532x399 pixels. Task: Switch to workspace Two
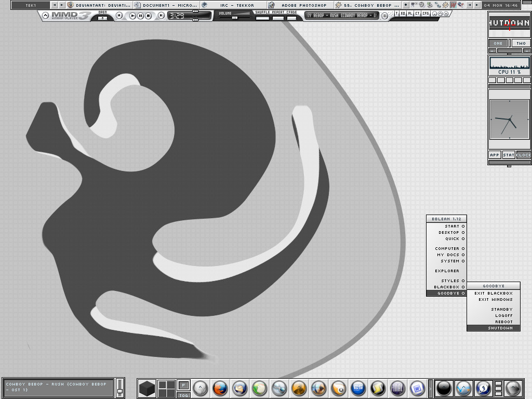[521, 43]
